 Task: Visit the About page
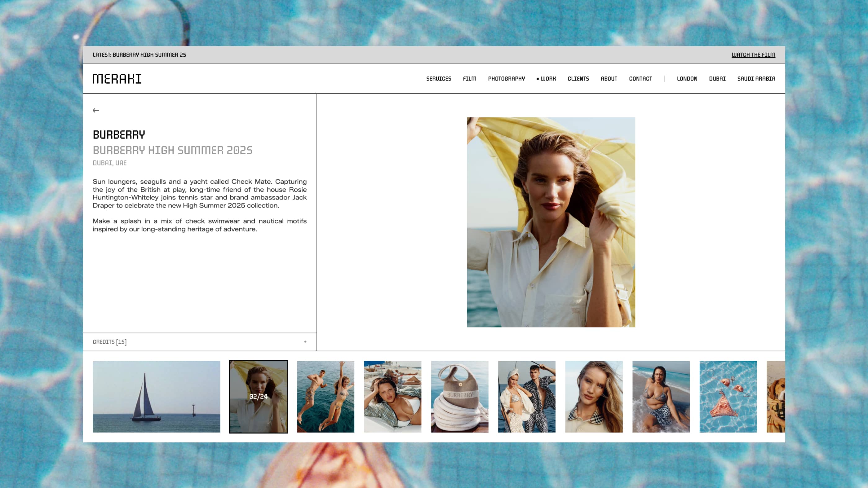tap(609, 79)
